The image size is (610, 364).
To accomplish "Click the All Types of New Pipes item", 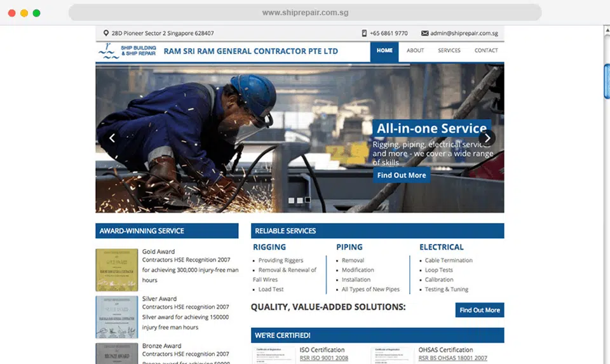I will (370, 289).
